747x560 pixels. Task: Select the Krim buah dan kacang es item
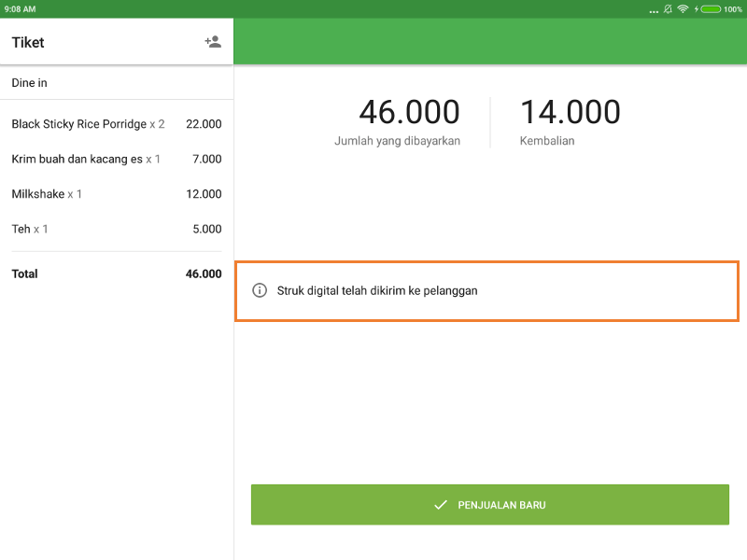tap(116, 159)
